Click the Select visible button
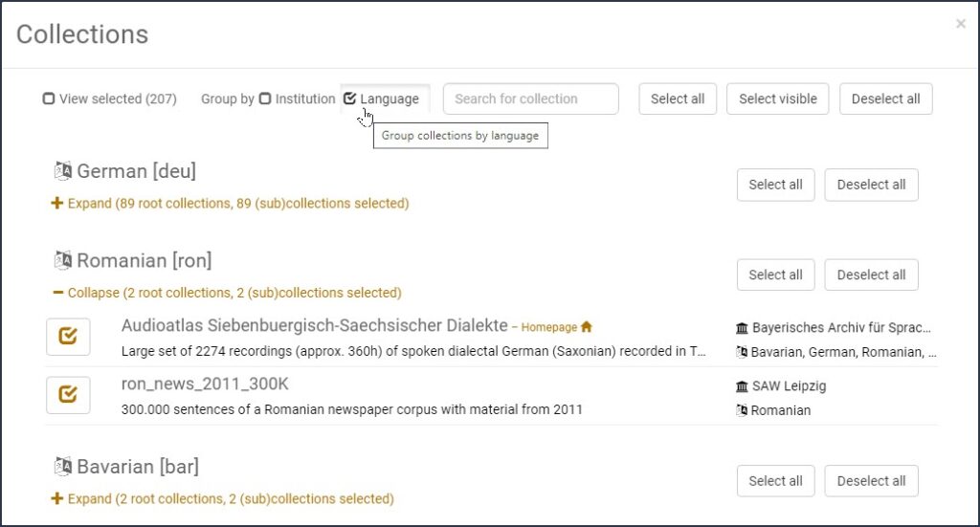The image size is (980, 527). 777,99
